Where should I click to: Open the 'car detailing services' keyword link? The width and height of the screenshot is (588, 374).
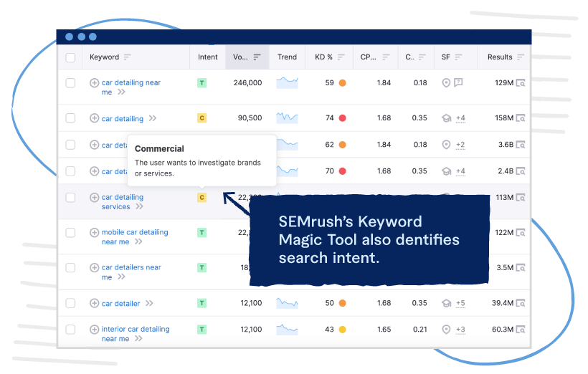pos(122,202)
